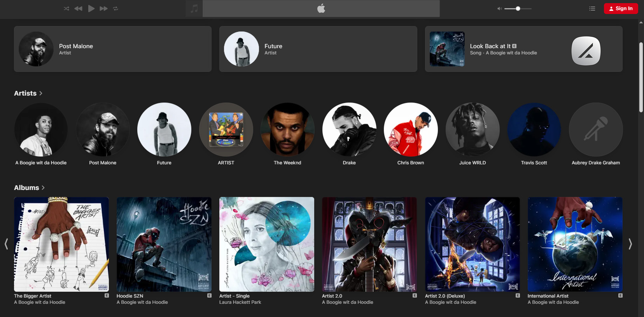
Task: Open Post Malone's round artist photo
Action: tap(103, 129)
